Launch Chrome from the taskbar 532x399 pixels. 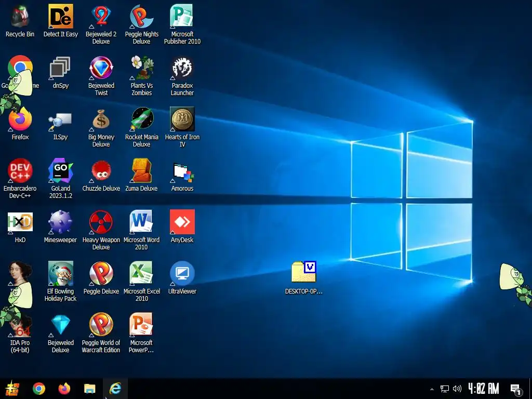(x=39, y=389)
